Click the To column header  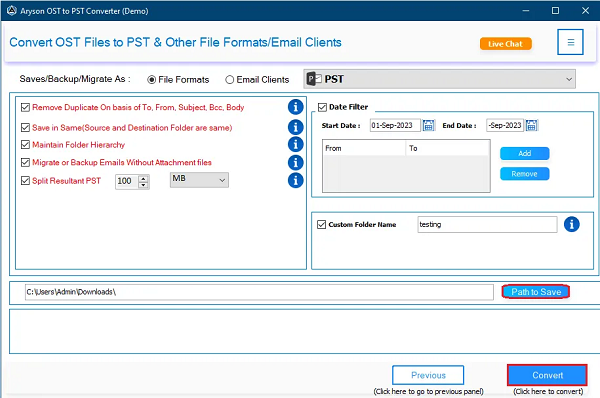pos(448,148)
